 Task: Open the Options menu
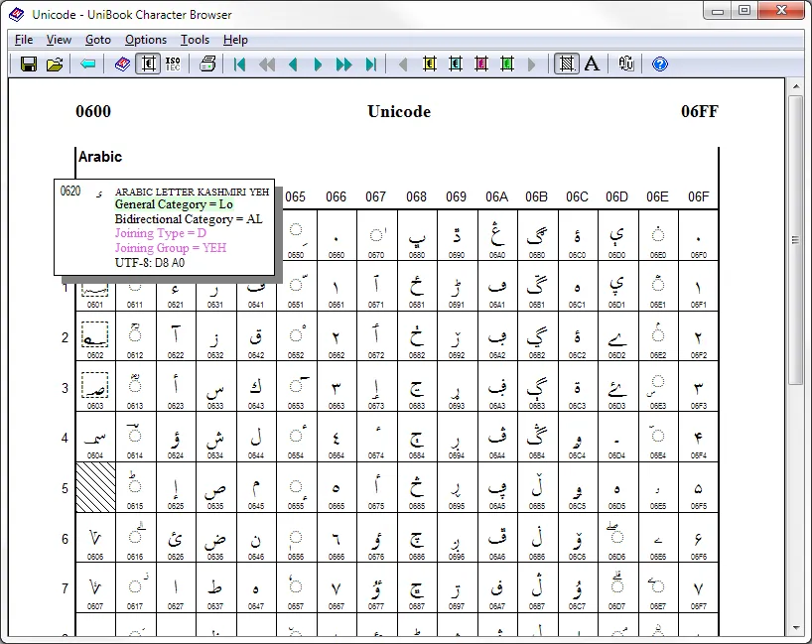[146, 40]
